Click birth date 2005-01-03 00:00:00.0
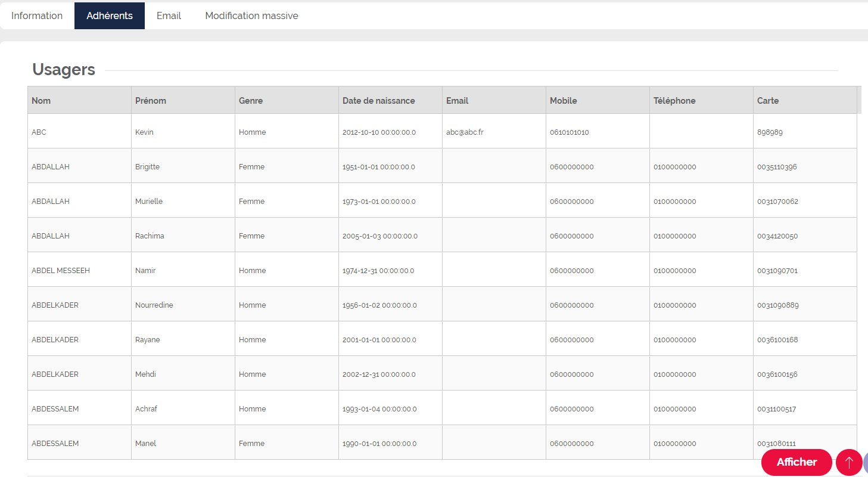This screenshot has width=868, height=483. click(x=380, y=236)
